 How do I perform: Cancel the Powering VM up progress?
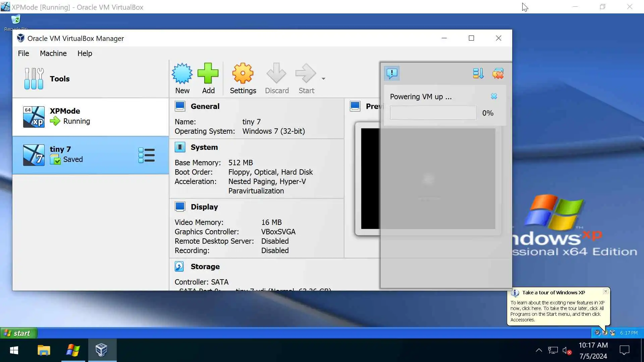point(494,97)
